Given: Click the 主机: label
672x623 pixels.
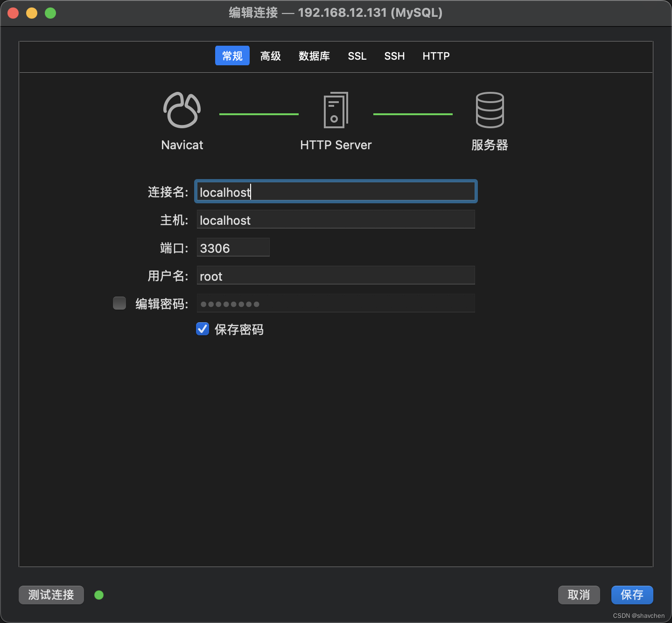Looking at the screenshot, I should pos(174,220).
